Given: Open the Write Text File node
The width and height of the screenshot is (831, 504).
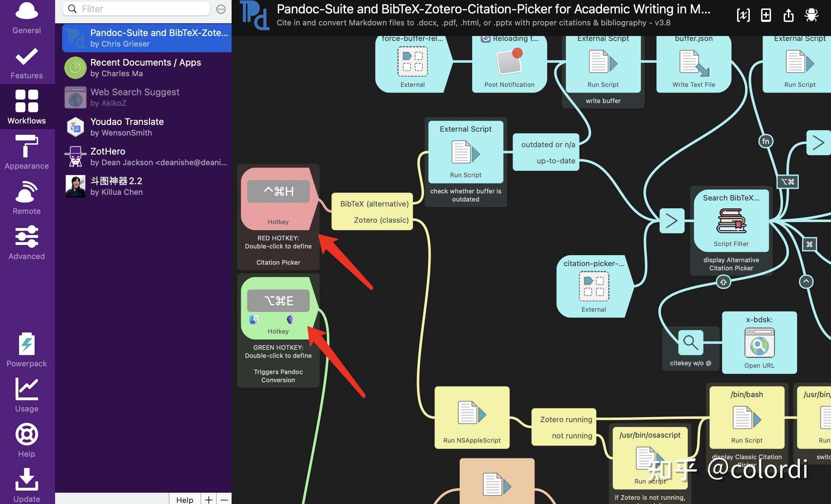Looking at the screenshot, I should (x=693, y=64).
